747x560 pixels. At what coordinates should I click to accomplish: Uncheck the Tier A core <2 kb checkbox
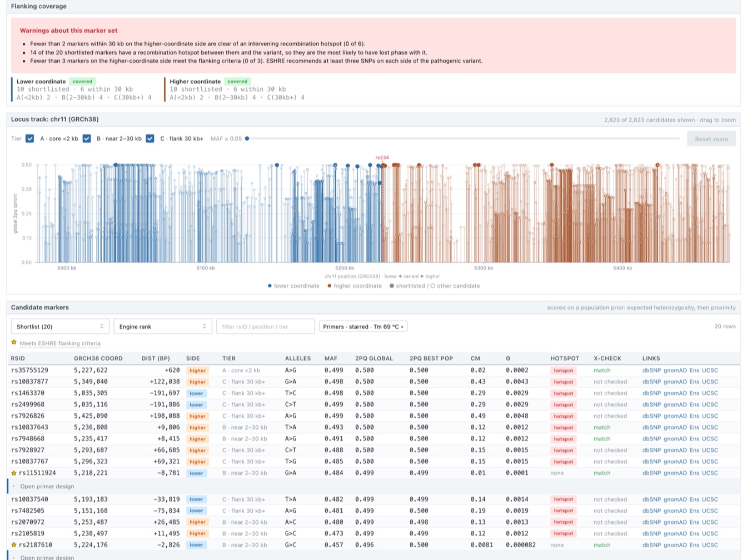(30, 138)
